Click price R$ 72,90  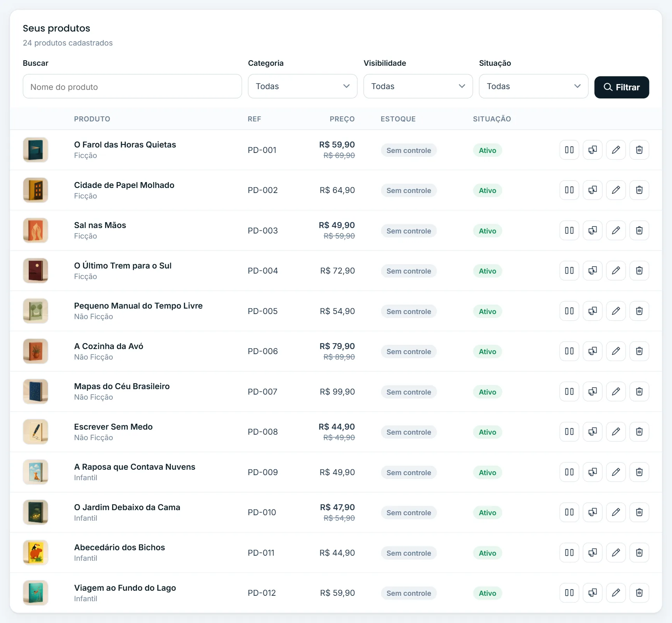click(338, 271)
